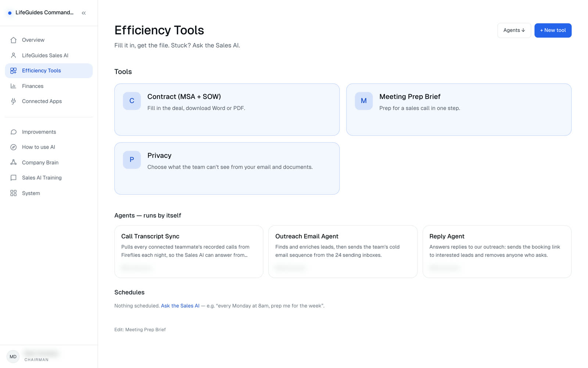Open the Outreach Email Agent card
The height and width of the screenshot is (368, 588).
(x=343, y=252)
